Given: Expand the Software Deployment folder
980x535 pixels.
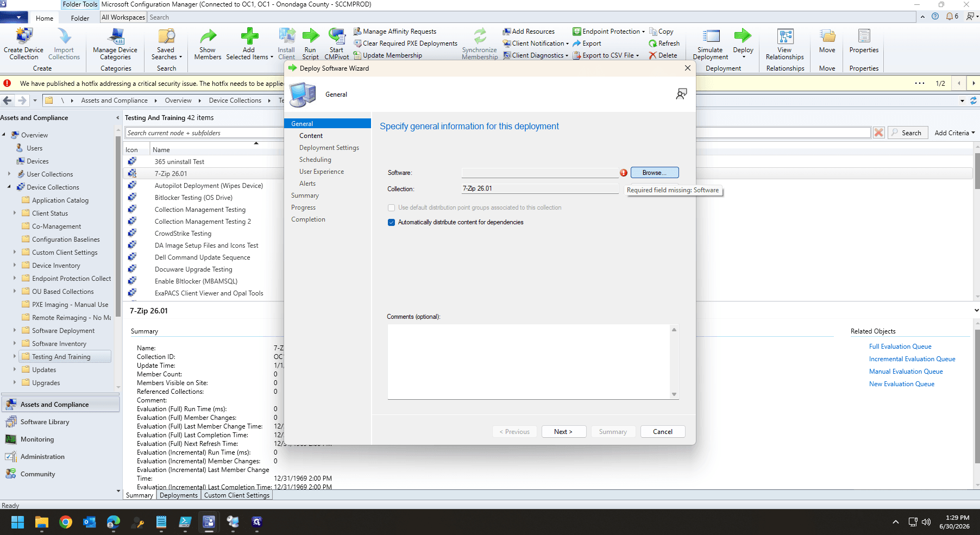Looking at the screenshot, I should click(15, 331).
